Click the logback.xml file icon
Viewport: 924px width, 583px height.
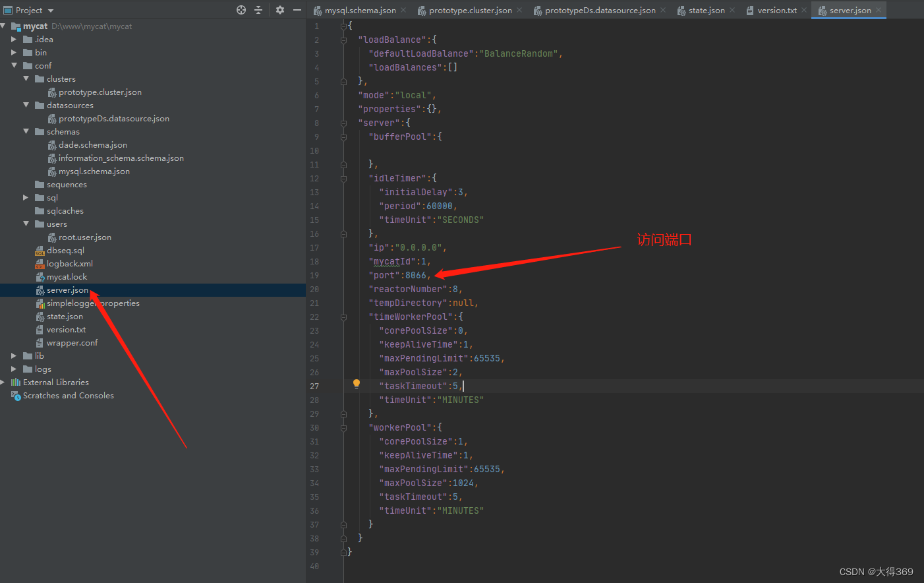pyautogui.click(x=40, y=264)
